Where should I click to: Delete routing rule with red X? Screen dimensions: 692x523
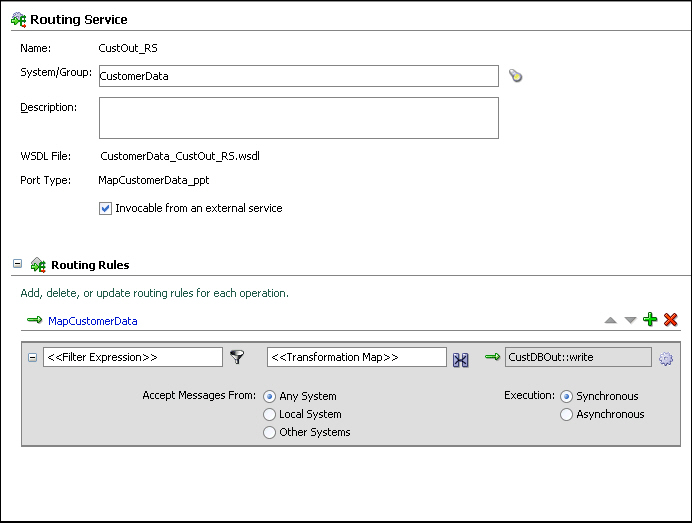coord(670,319)
